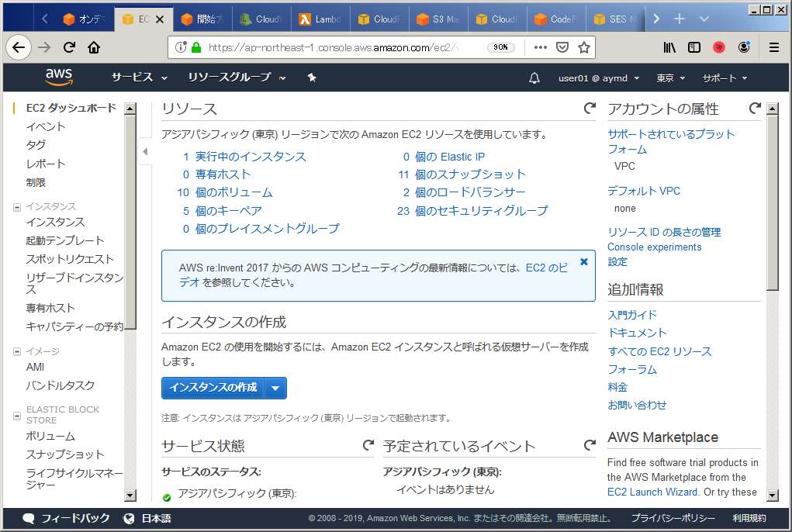The height and width of the screenshot is (532, 792).
Task: Click the AWS logo
Action: tap(59, 77)
